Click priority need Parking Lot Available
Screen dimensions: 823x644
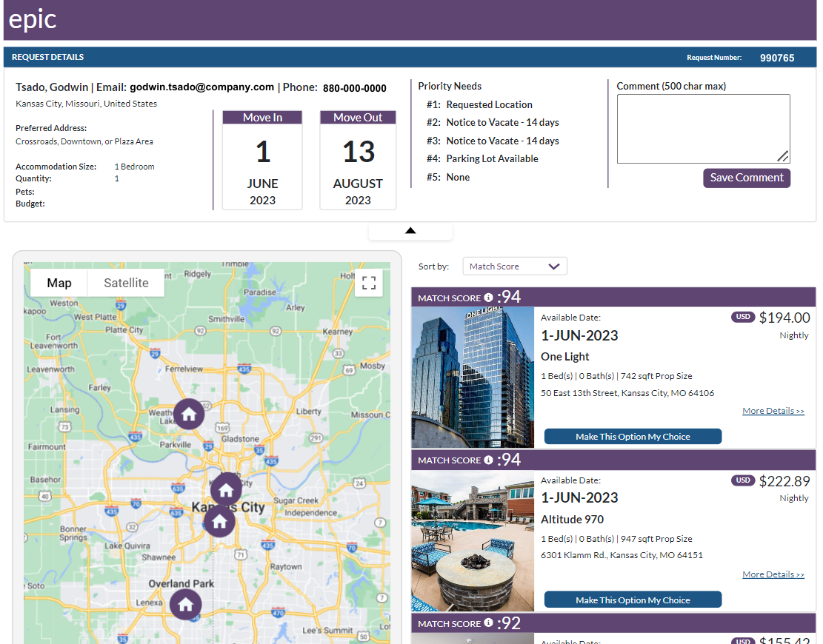(493, 158)
